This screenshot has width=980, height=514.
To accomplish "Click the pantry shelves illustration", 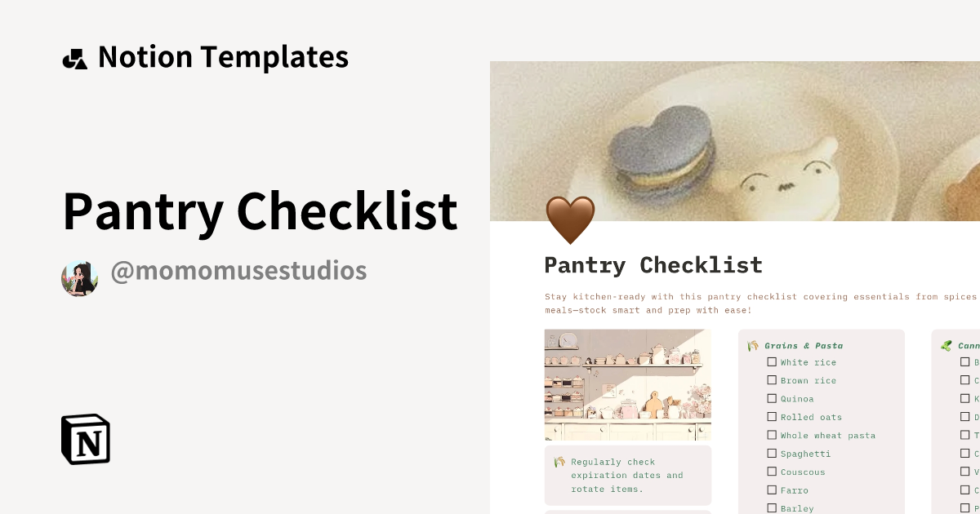I will click(627, 384).
